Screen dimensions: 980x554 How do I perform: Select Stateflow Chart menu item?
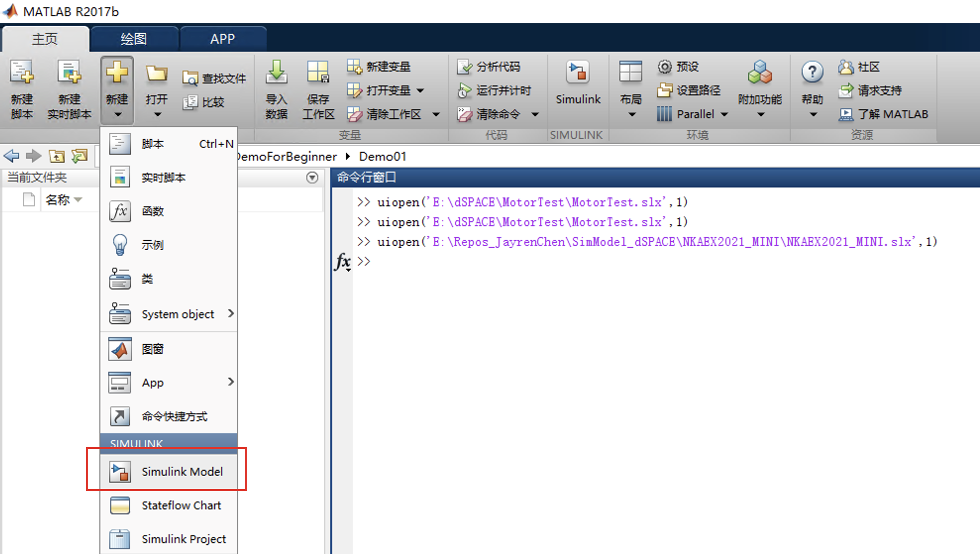tap(169, 505)
